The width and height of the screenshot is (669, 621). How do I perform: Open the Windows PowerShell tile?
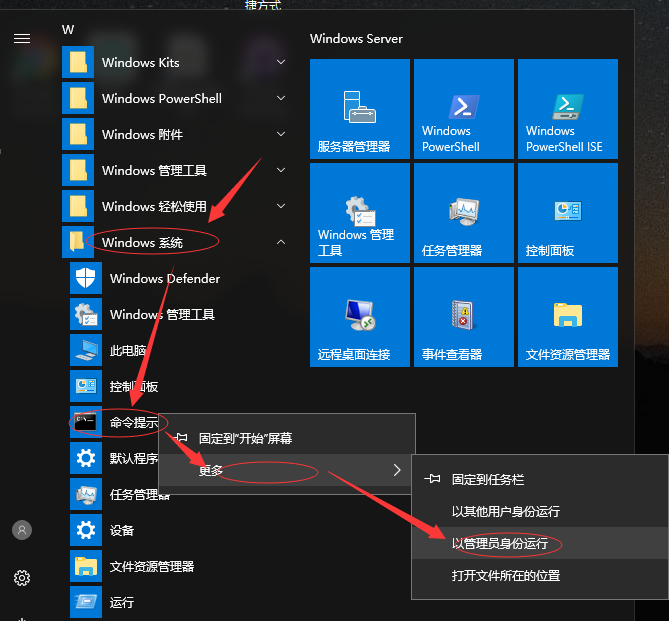pos(464,109)
